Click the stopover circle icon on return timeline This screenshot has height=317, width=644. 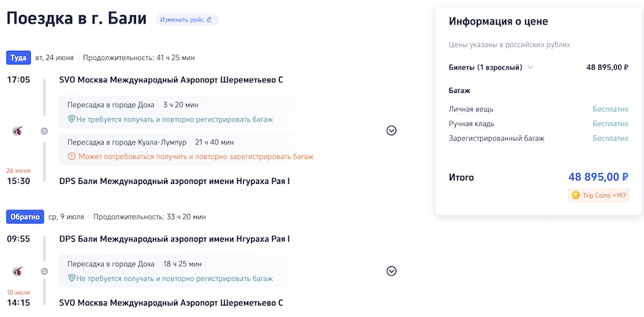tap(44, 271)
